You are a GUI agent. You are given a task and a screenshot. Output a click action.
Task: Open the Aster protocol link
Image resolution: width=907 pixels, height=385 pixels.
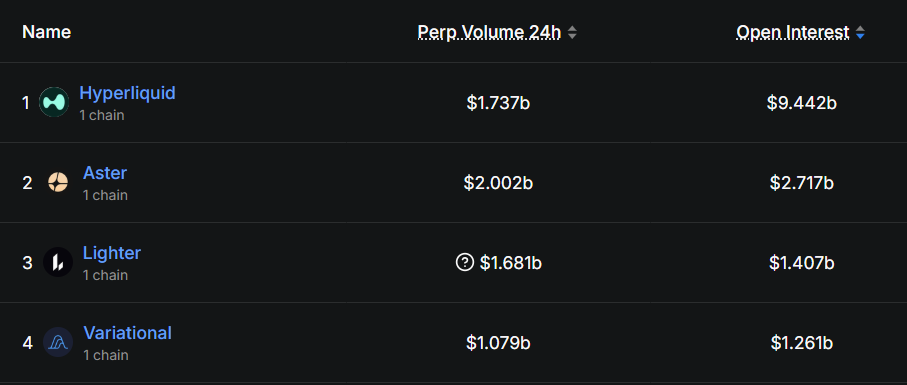[105, 173]
